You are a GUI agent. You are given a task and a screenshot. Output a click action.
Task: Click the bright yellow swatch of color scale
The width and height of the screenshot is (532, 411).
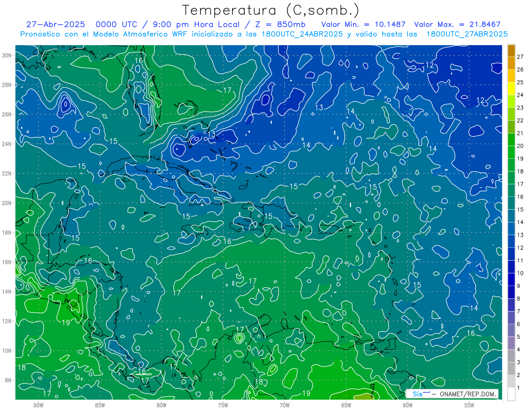(x=511, y=89)
